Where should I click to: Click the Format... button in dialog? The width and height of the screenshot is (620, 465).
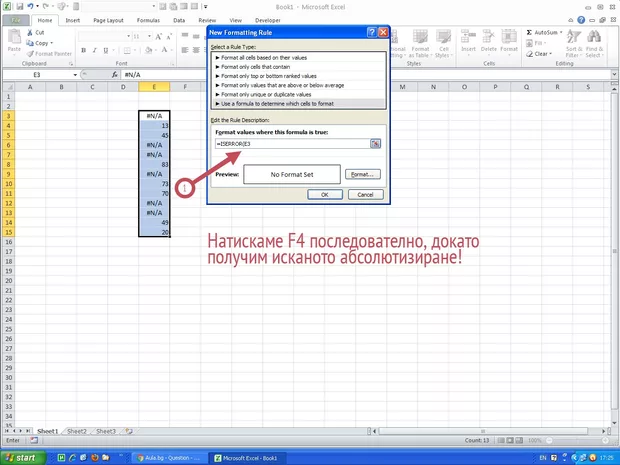[x=363, y=174]
